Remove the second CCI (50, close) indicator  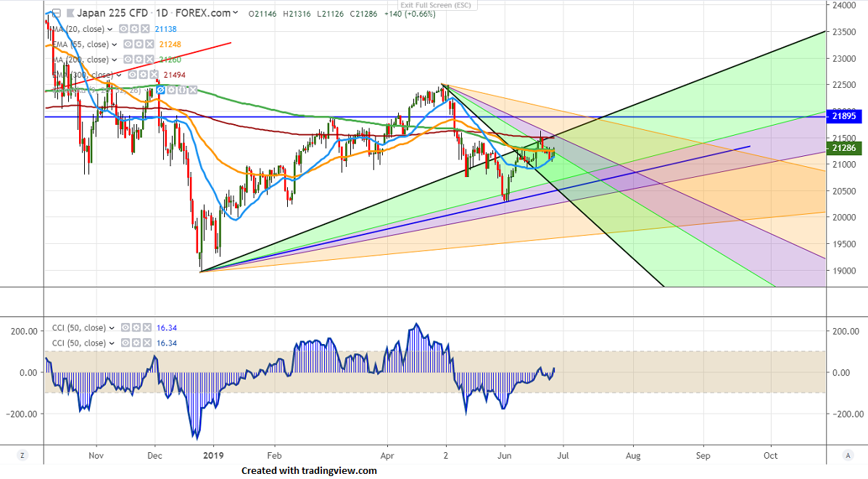tap(146, 343)
